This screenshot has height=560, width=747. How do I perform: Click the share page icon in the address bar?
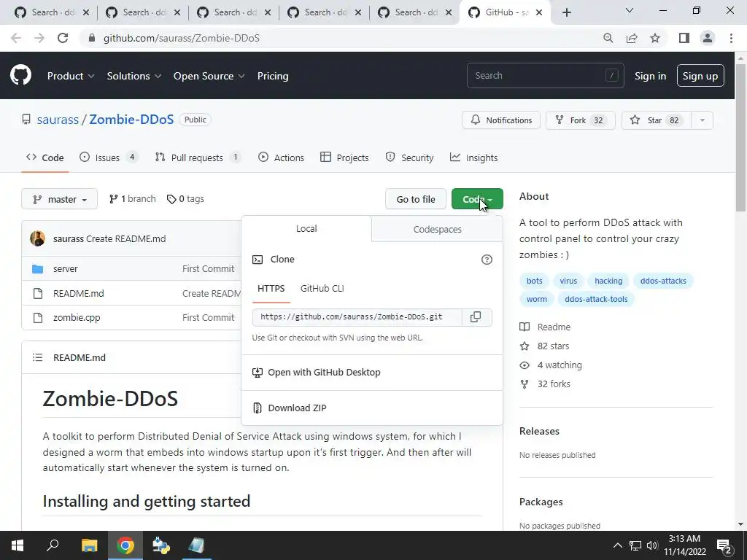click(x=632, y=38)
